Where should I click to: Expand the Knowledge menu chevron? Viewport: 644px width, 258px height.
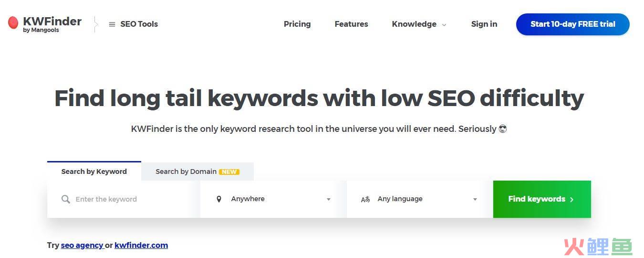point(444,25)
